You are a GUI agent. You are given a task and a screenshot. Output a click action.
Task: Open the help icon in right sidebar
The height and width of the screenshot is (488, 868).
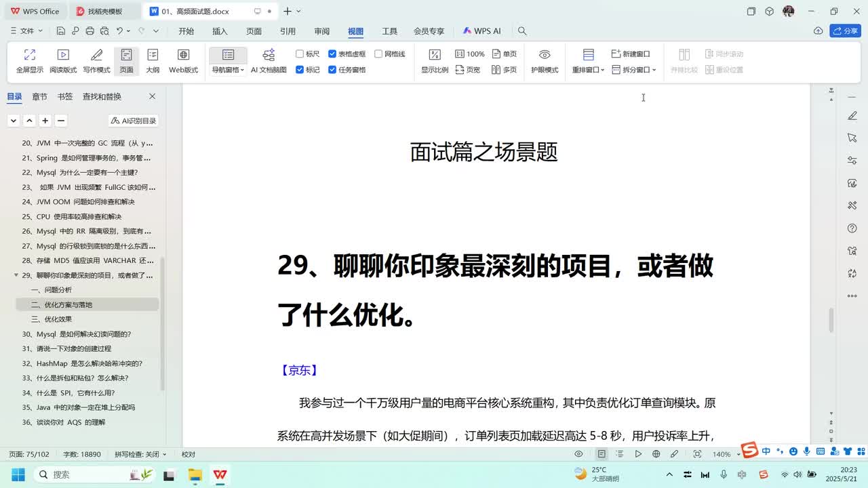[852, 228]
